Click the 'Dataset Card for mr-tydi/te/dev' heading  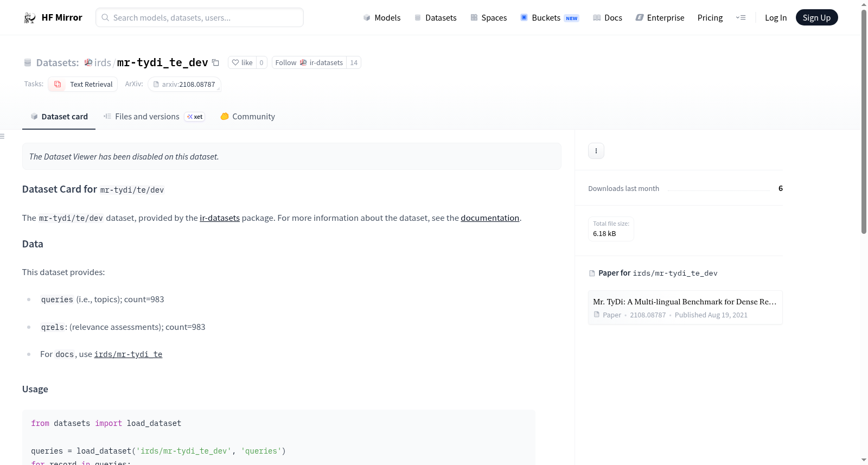(x=93, y=189)
